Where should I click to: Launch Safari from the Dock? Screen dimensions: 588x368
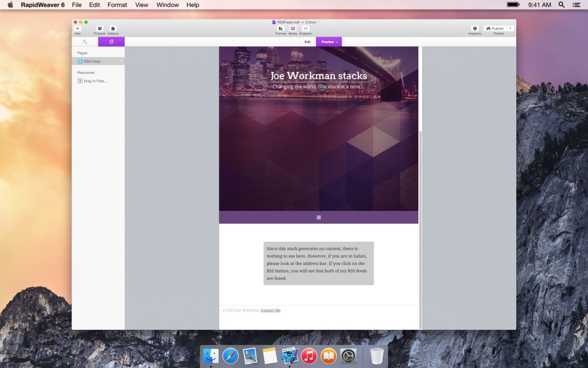230,356
